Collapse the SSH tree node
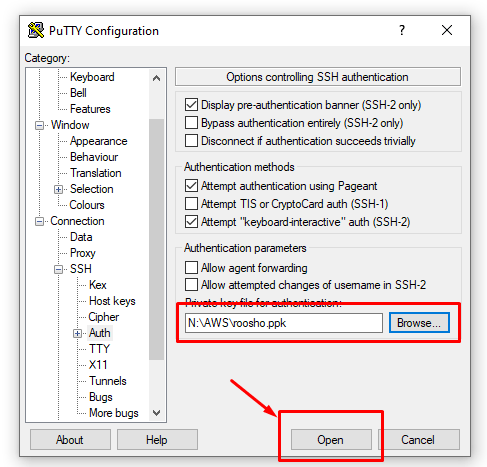The width and height of the screenshot is (487, 467). click(x=58, y=269)
